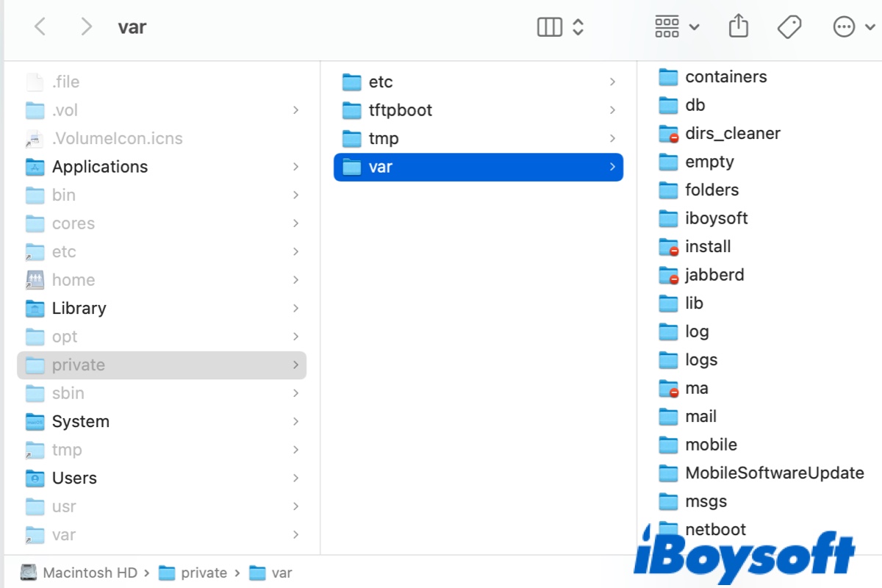Viewport: 882px width, 588px height.
Task: Open the MobileSoftwareUpdate folder
Action: [x=774, y=473]
